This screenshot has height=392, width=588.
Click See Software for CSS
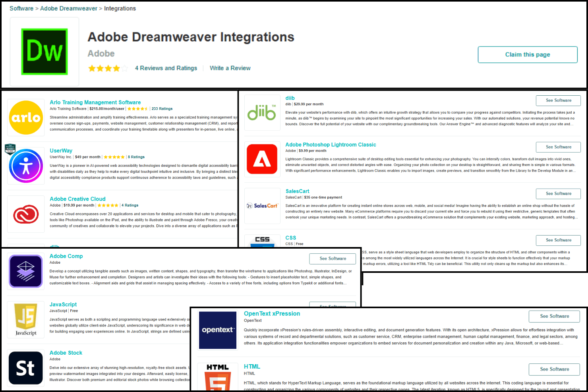(558, 240)
